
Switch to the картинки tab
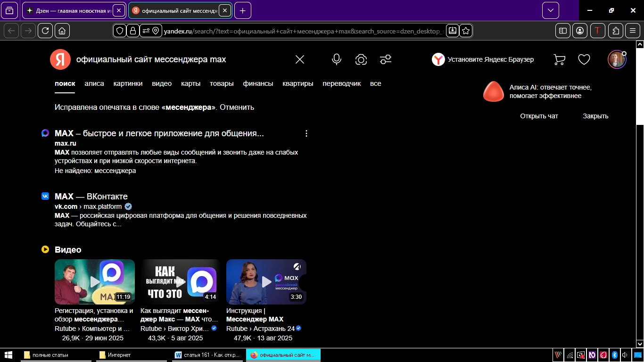click(x=128, y=83)
